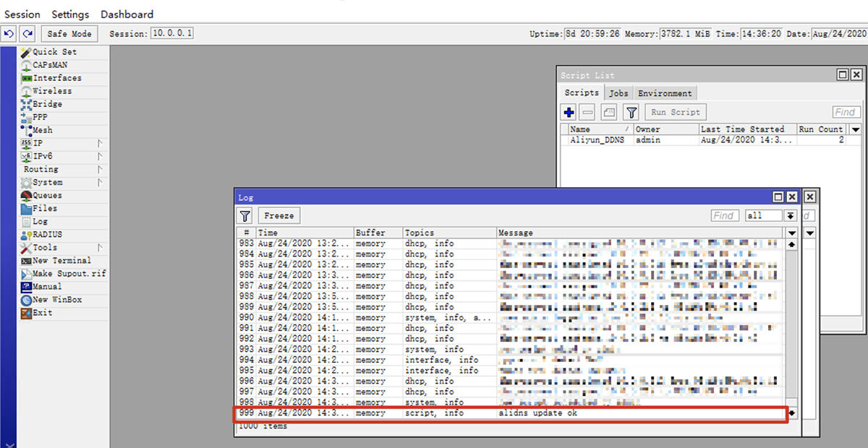Click the Run Script button
This screenshot has width=868, height=448.
(675, 112)
